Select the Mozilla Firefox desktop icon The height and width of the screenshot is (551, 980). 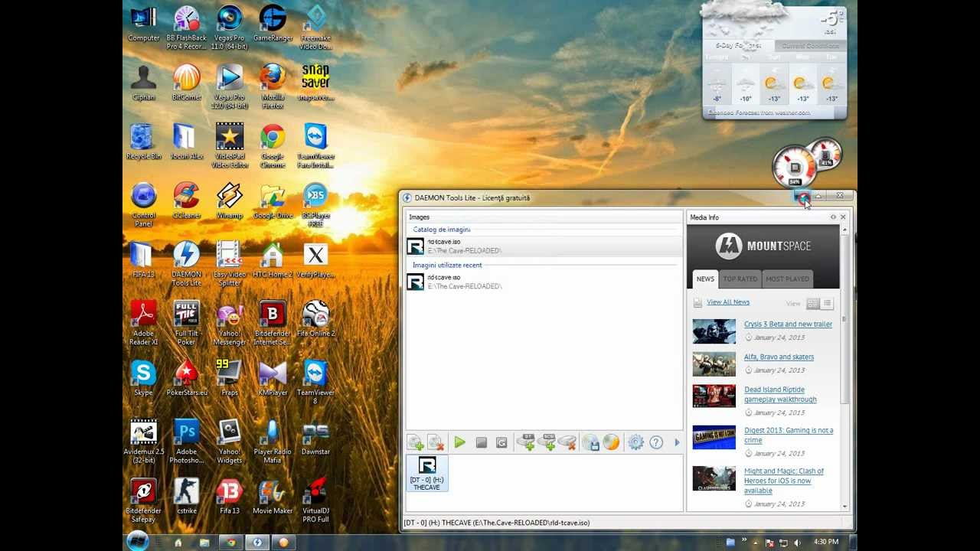[273, 86]
